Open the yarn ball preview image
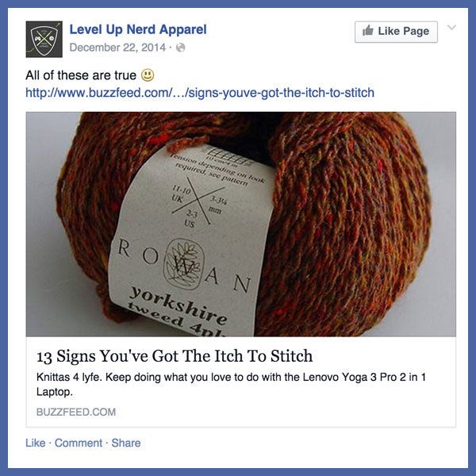This screenshot has width=476, height=476. (x=240, y=224)
